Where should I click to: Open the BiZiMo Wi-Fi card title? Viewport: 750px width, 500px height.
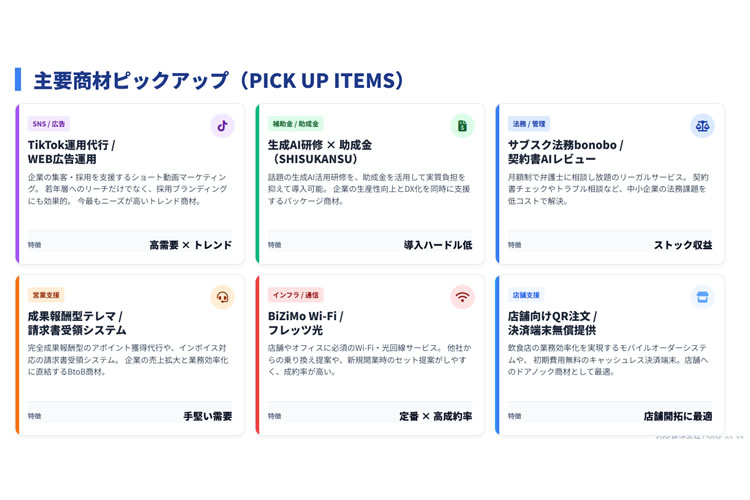[305, 323]
